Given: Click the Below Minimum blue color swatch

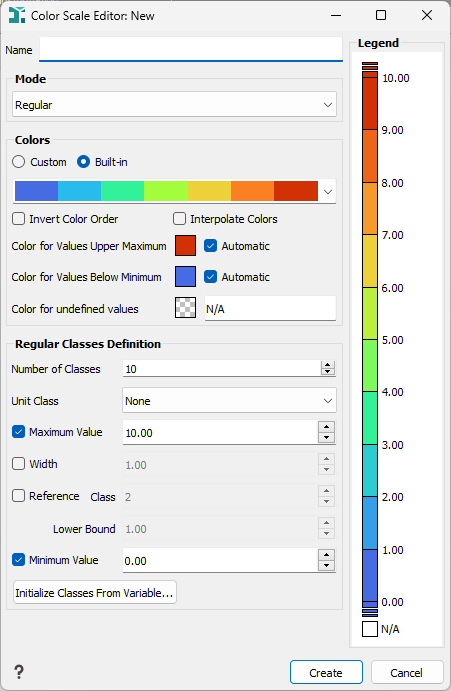Looking at the screenshot, I should point(186,277).
